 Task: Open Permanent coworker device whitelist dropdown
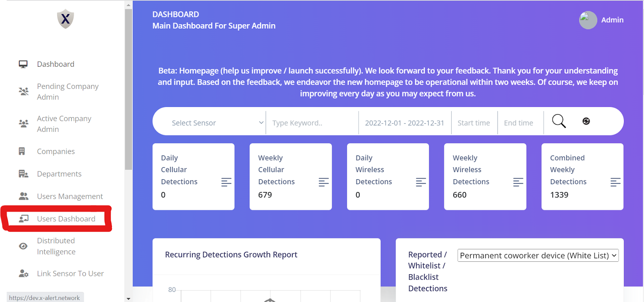pyautogui.click(x=538, y=255)
